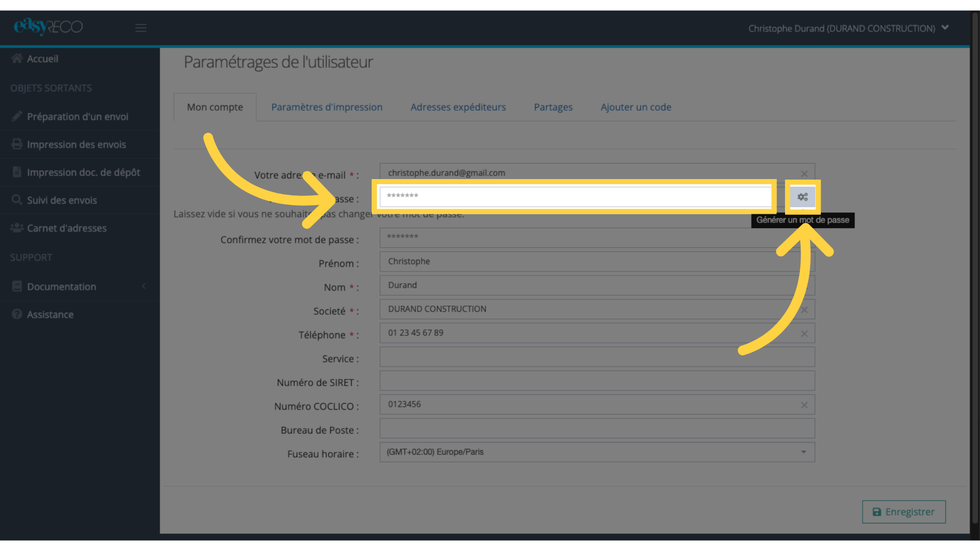The height and width of the screenshot is (551, 980).
Task: Click the Assistance question mark icon
Action: point(17,314)
